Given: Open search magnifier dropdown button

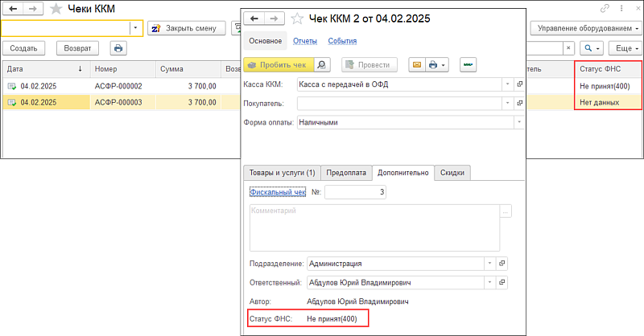Looking at the screenshot, I should tap(592, 48).
